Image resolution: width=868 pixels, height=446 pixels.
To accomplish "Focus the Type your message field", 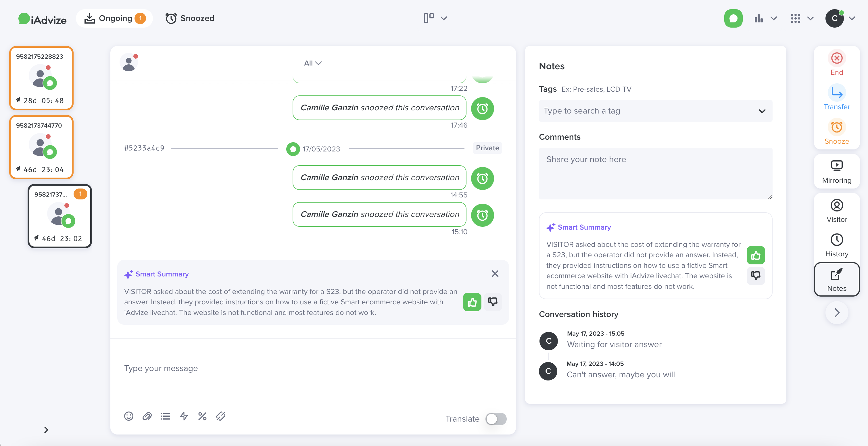I will coord(313,368).
